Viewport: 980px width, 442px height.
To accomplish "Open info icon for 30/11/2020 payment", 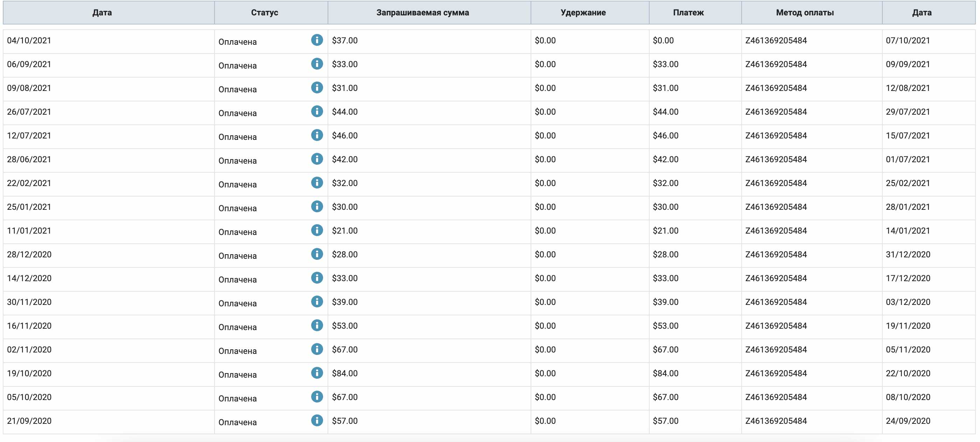I will pyautogui.click(x=317, y=301).
